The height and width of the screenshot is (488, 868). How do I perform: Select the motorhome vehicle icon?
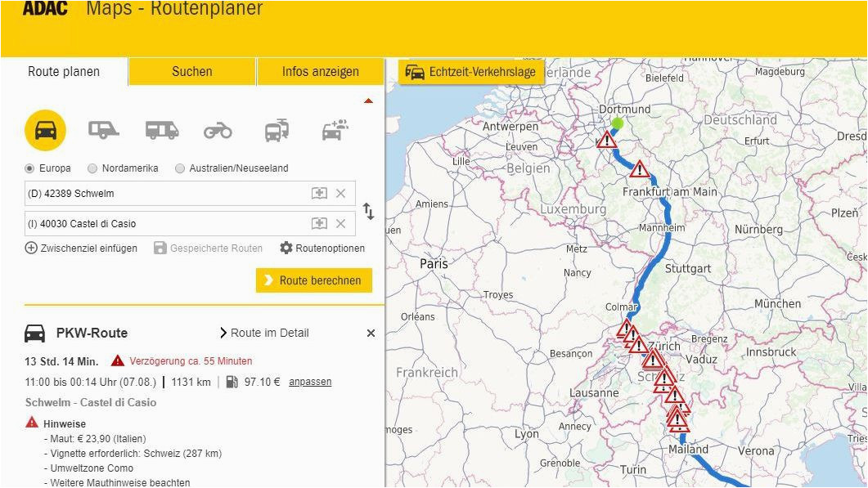pos(162,131)
